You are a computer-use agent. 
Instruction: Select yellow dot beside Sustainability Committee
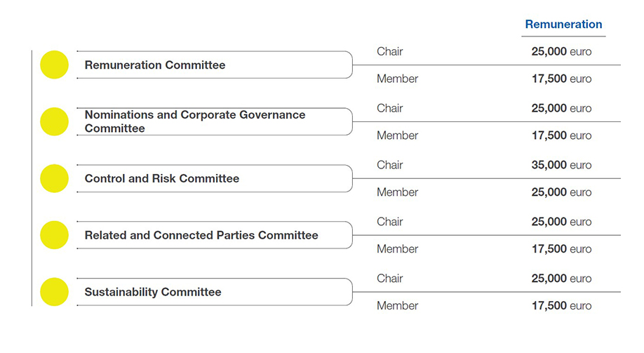[x=54, y=292]
